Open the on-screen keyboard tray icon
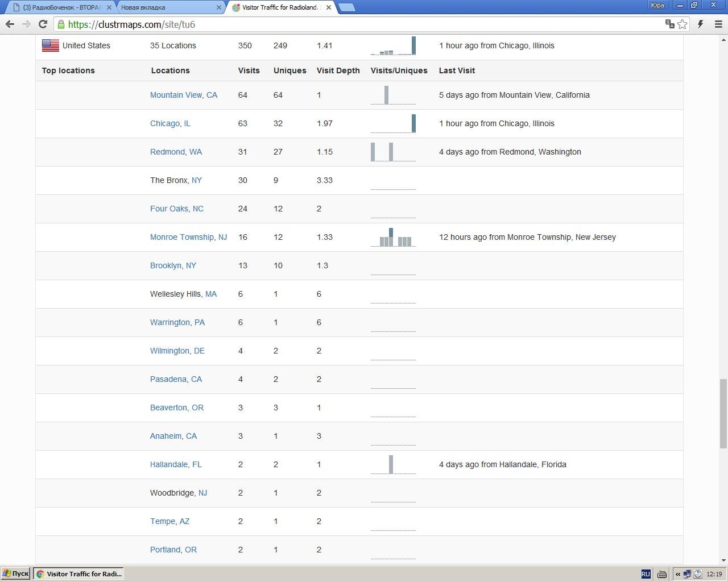This screenshot has height=582, width=728. pyautogui.click(x=662, y=574)
